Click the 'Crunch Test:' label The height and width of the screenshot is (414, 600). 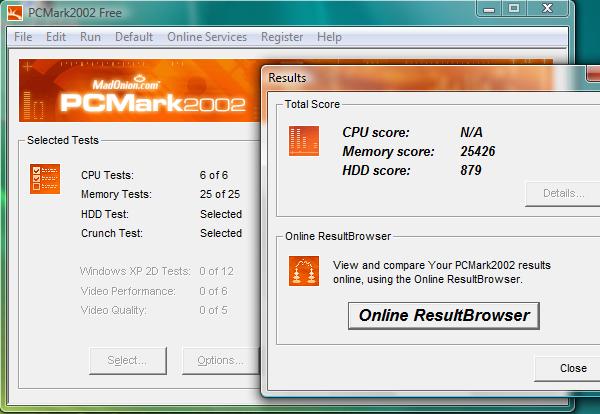pyautogui.click(x=112, y=233)
